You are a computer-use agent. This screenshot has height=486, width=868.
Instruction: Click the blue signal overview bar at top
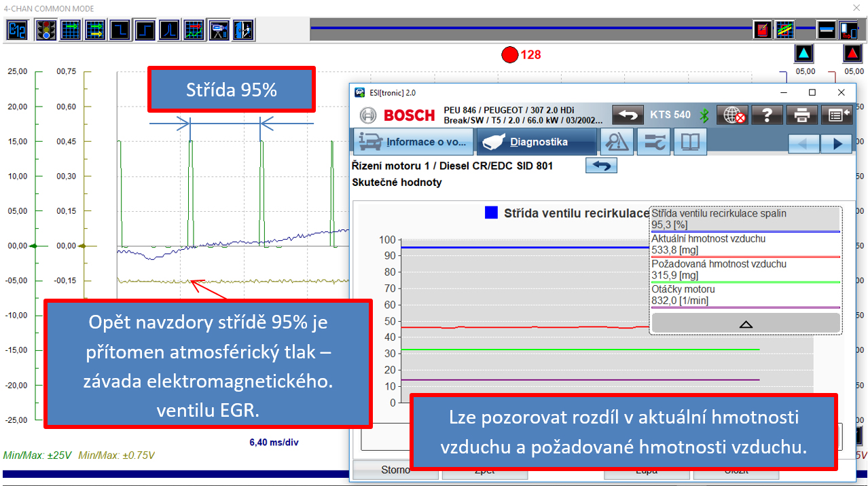(x=530, y=28)
